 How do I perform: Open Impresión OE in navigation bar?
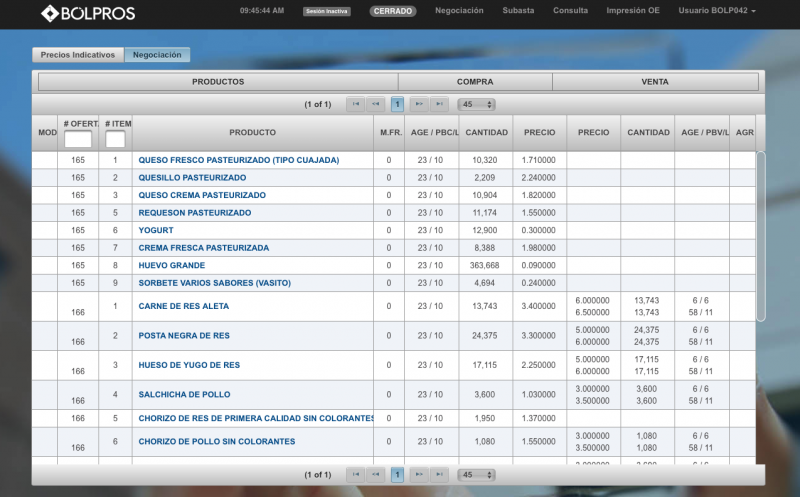[x=633, y=11]
